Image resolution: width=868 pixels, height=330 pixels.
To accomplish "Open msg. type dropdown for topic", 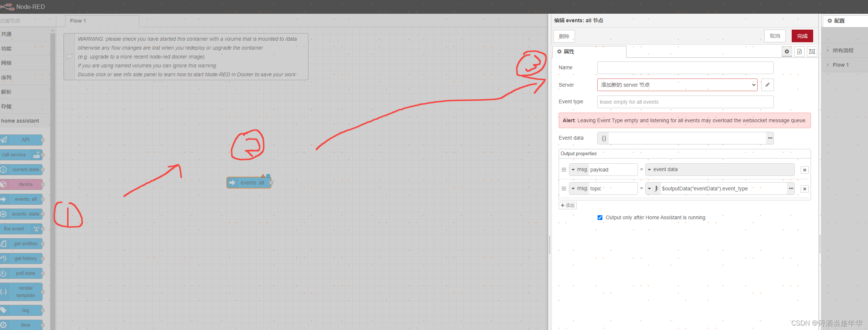I will (x=579, y=189).
